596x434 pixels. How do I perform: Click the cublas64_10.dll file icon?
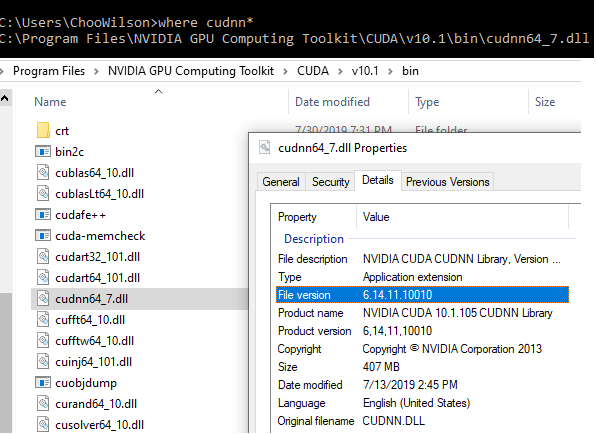point(43,173)
